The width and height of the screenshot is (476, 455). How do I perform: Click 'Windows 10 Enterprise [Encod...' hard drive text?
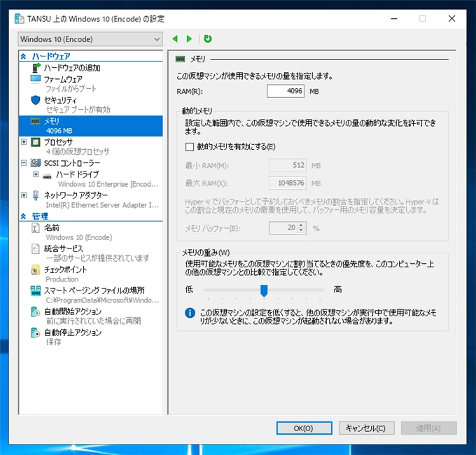pyautogui.click(x=108, y=184)
